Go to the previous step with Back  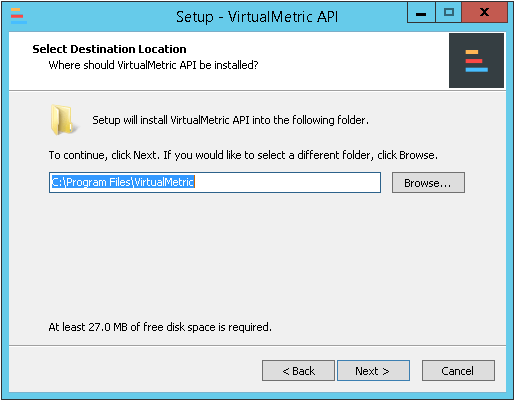pyautogui.click(x=298, y=370)
